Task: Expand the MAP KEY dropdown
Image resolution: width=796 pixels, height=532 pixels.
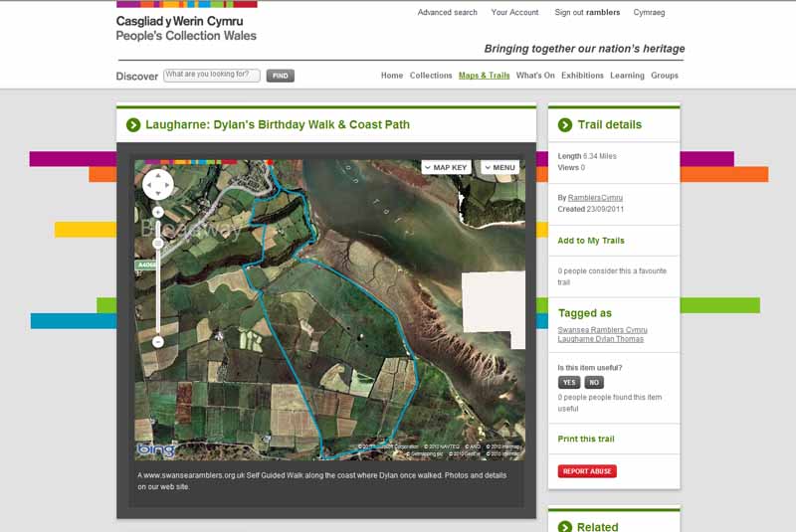Action: point(446,168)
